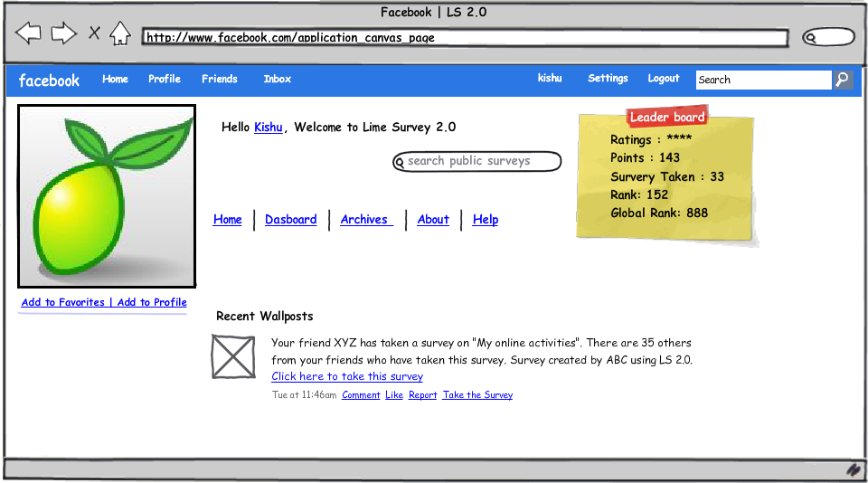The height and width of the screenshot is (483, 868).
Task: Click the facebook logo
Action: click(x=49, y=80)
